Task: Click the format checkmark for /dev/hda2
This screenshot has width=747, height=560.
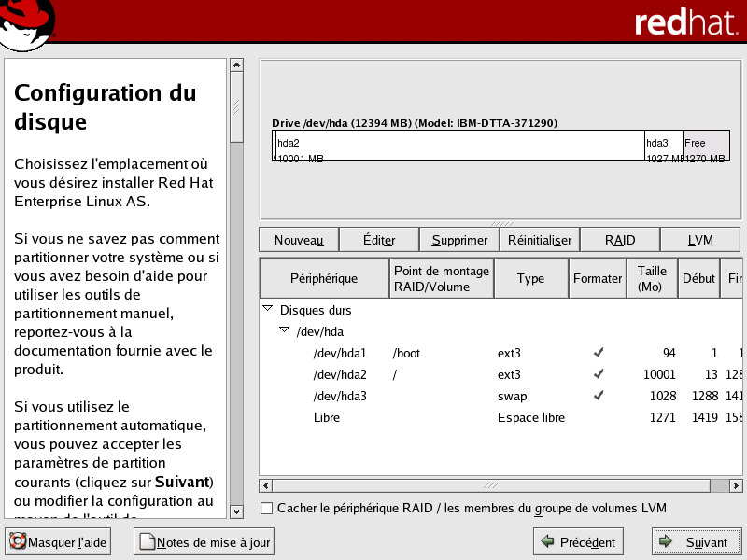Action: point(598,375)
